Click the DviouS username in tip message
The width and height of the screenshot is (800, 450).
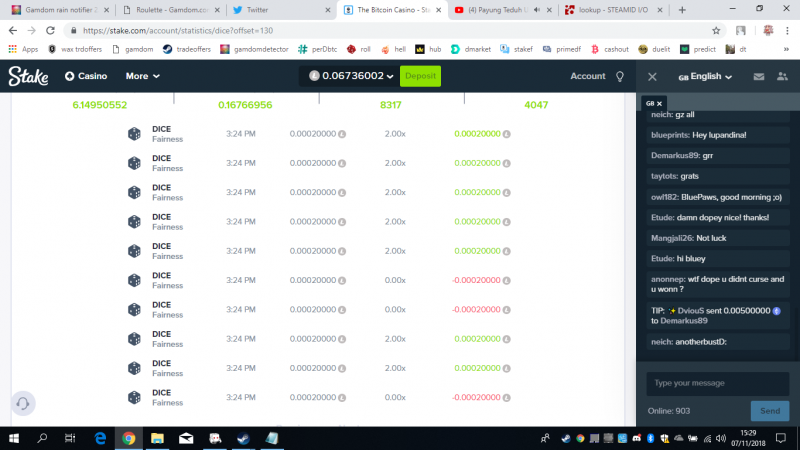point(691,311)
